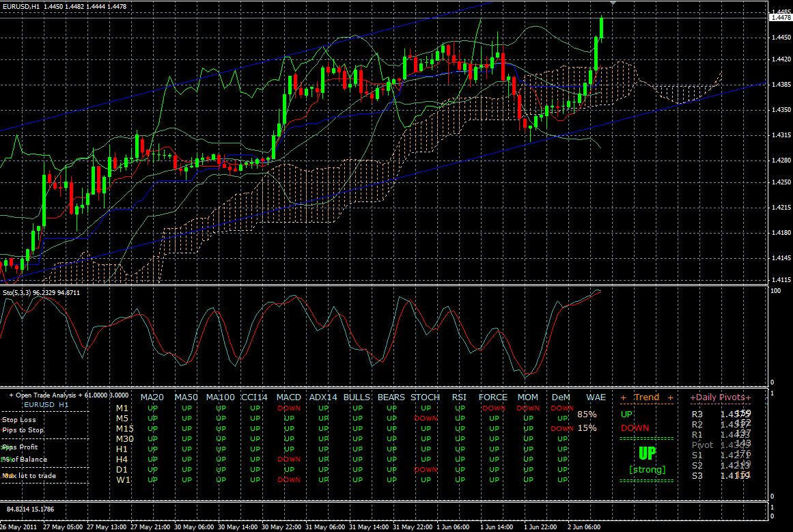Viewport: 793px width, 532px height.
Task: Click the 26 May 2011 date label
Action: coord(18,527)
